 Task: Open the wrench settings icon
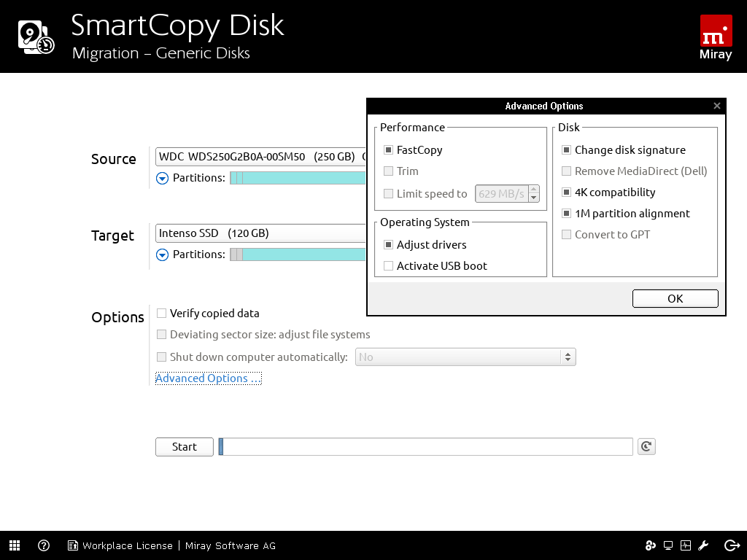(704, 545)
